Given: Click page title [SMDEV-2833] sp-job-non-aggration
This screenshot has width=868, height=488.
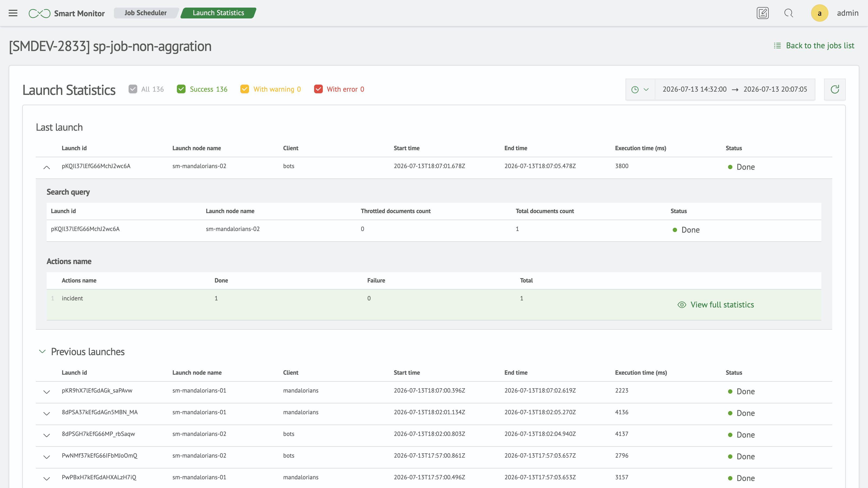Looking at the screenshot, I should (110, 46).
